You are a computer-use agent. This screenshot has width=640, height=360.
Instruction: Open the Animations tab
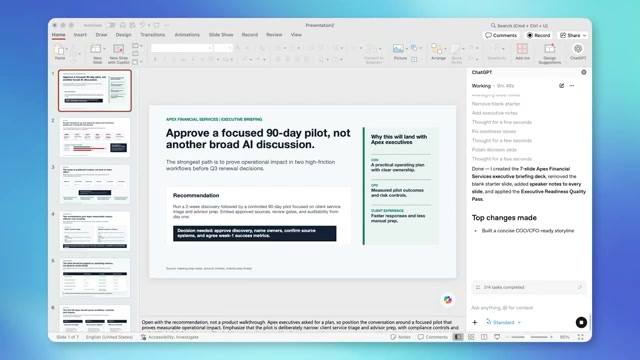coord(187,35)
